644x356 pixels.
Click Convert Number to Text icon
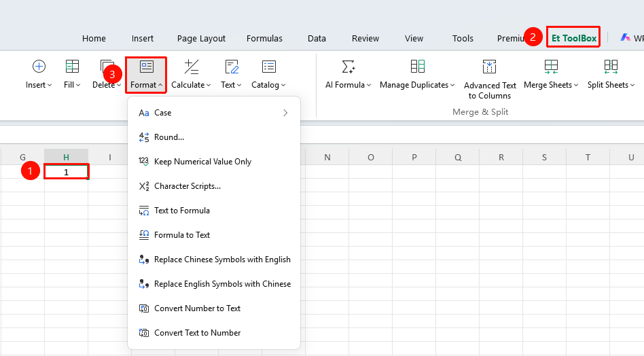[x=144, y=308]
